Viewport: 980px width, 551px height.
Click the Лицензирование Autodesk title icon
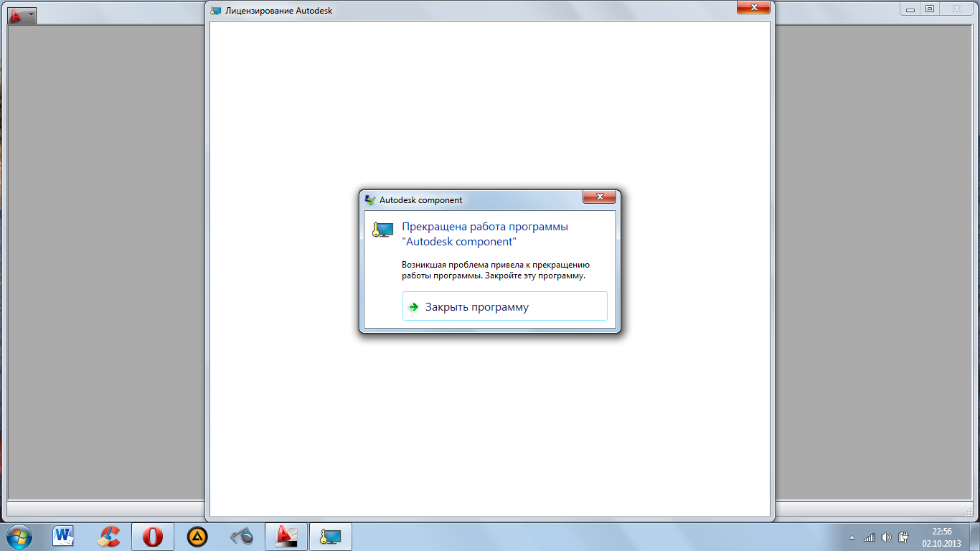tap(216, 11)
